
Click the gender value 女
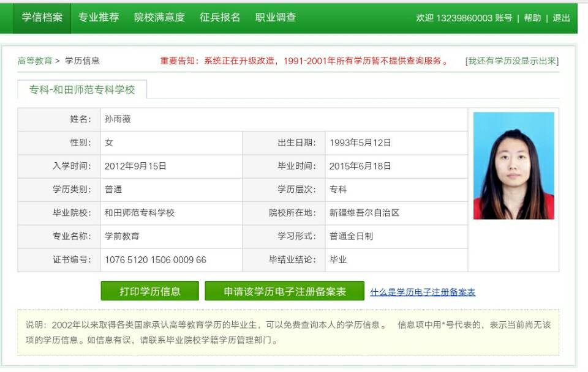(109, 143)
